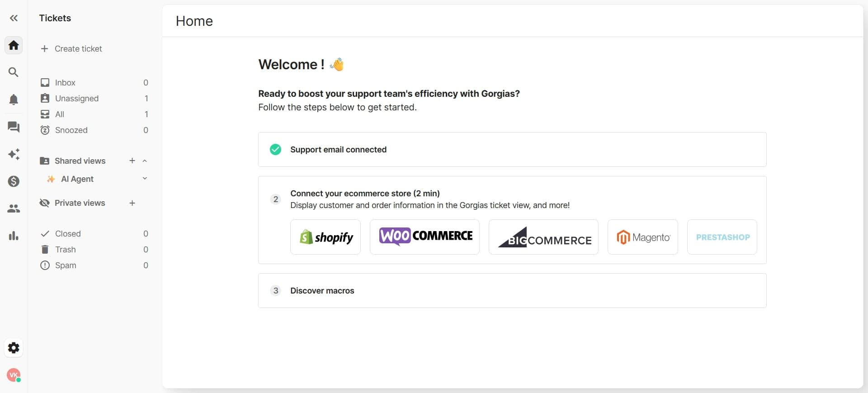Expand the AI Agent dropdown
Viewport: 868px width, 393px height.
pos(145,179)
